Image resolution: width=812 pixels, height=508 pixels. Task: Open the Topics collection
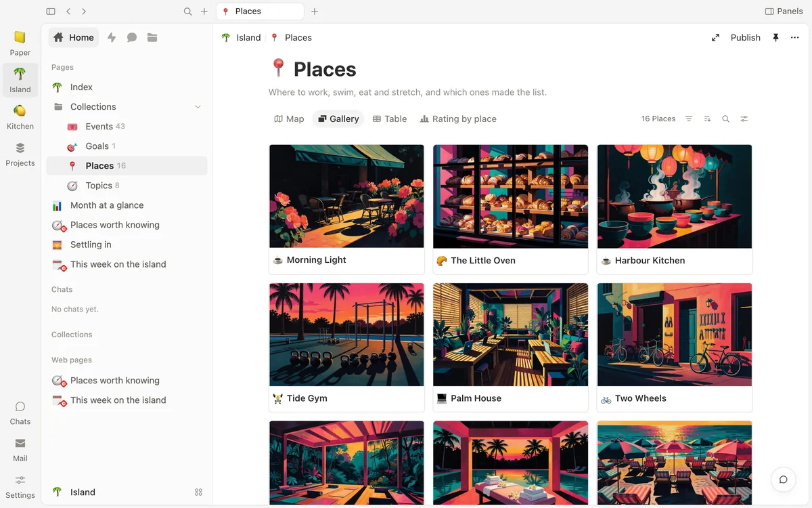(127, 186)
